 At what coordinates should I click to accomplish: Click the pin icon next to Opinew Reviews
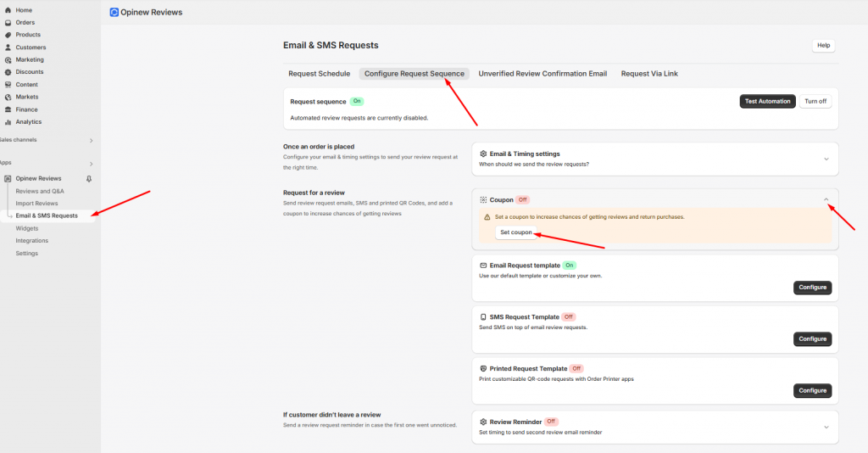pos(88,179)
